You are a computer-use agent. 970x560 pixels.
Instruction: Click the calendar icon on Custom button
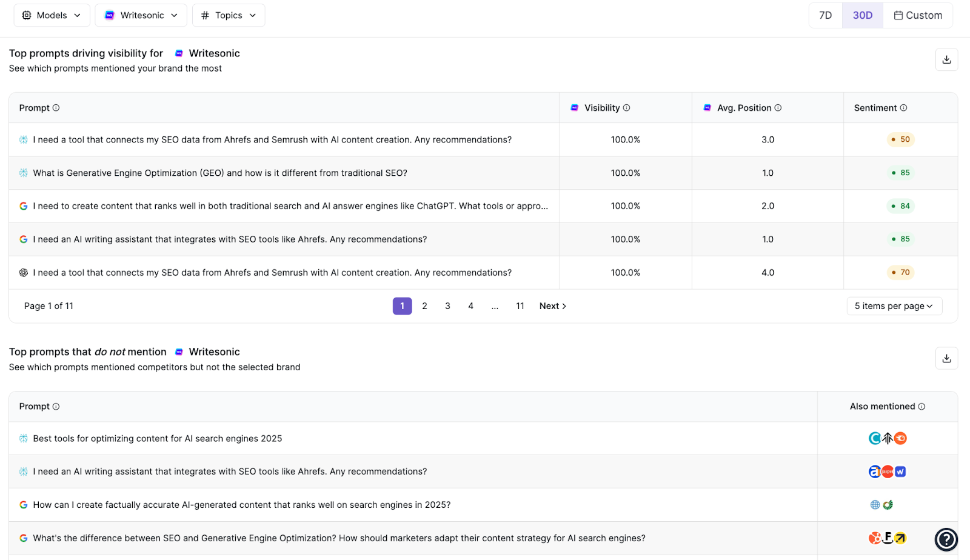click(898, 15)
